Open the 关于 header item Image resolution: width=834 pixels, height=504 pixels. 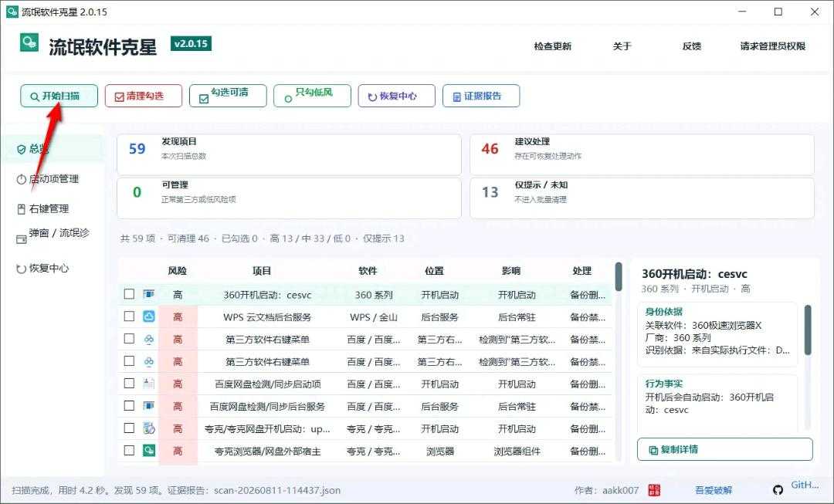[x=622, y=46]
